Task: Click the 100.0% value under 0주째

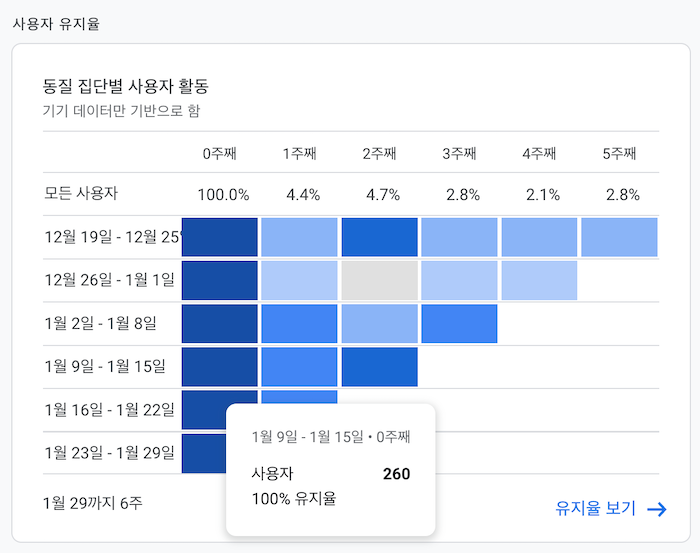Action: click(x=223, y=195)
